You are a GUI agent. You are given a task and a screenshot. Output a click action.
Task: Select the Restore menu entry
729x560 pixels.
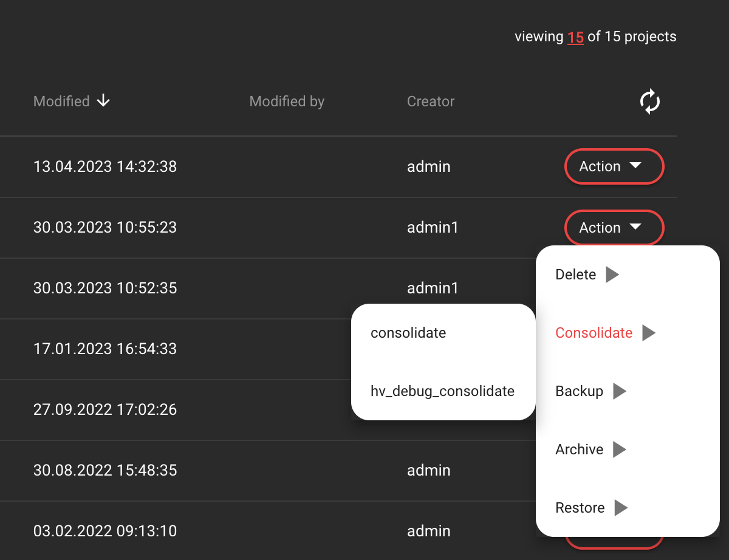tap(580, 508)
